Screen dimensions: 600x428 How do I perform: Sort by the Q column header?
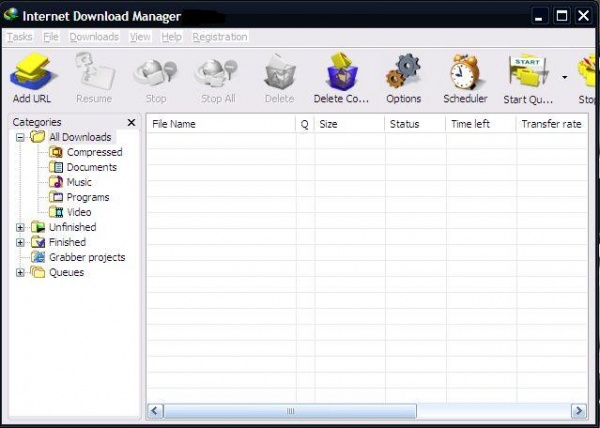(305, 124)
